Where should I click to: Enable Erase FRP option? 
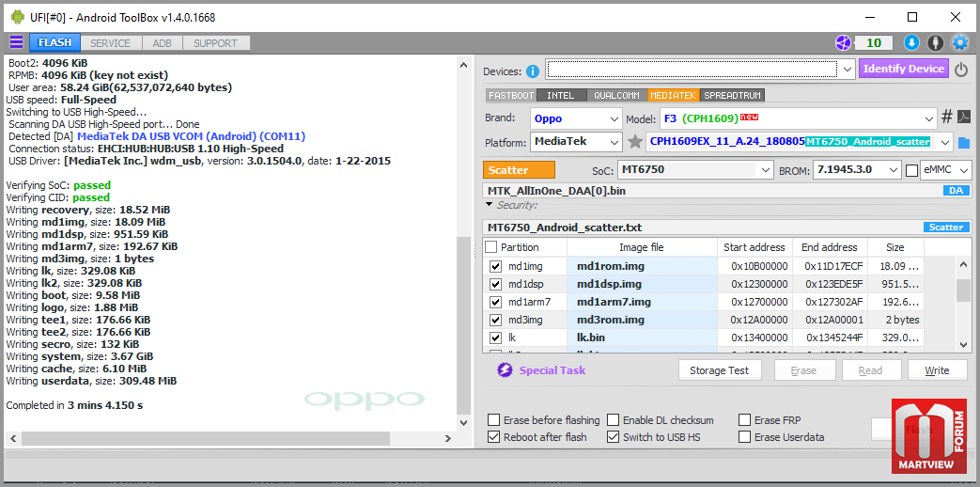click(744, 420)
